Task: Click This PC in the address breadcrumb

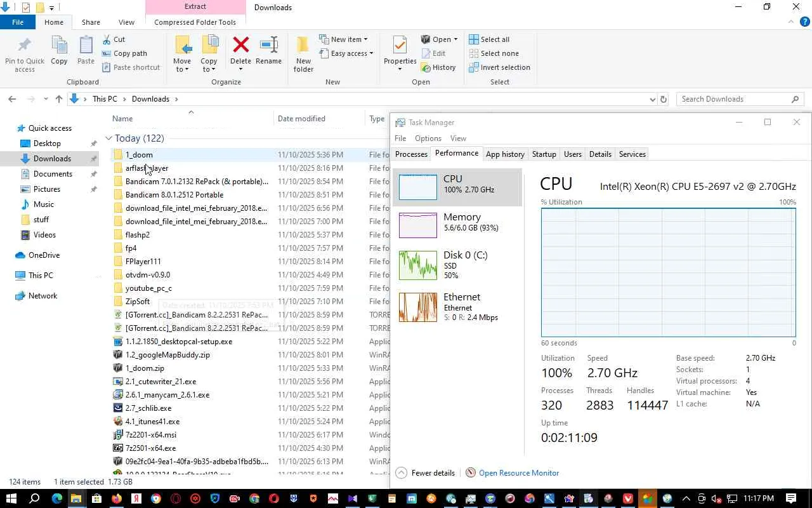Action: [105, 99]
